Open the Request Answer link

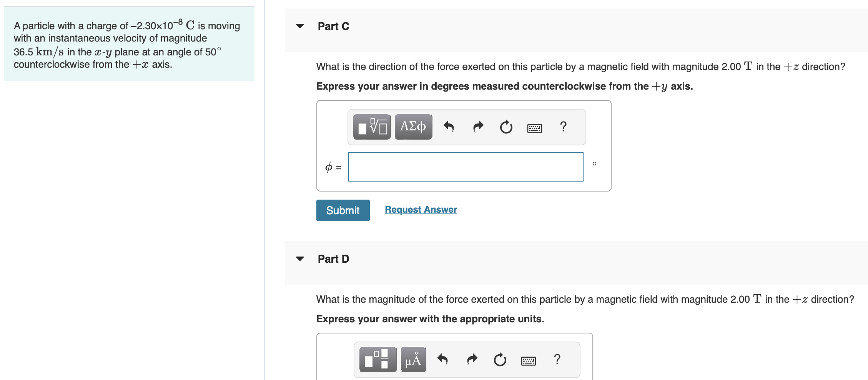421,209
